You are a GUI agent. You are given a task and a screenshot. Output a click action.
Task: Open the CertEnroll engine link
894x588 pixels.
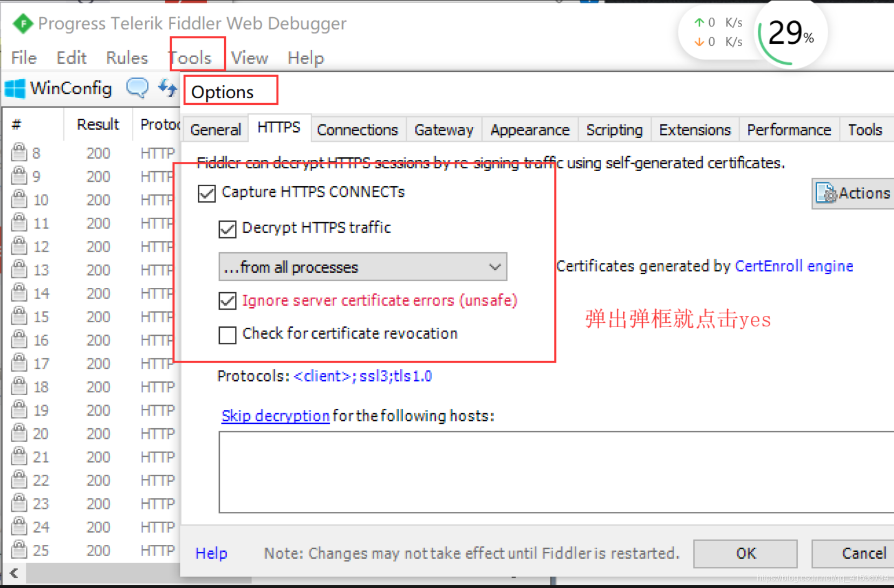pos(794,266)
